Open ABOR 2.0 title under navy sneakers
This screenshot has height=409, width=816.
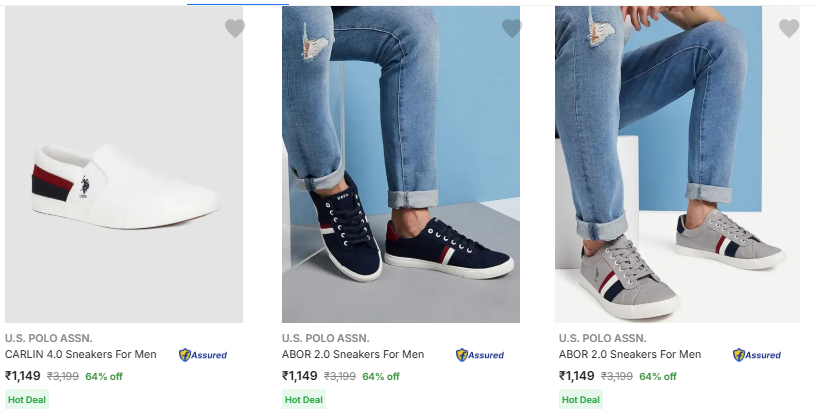click(353, 354)
